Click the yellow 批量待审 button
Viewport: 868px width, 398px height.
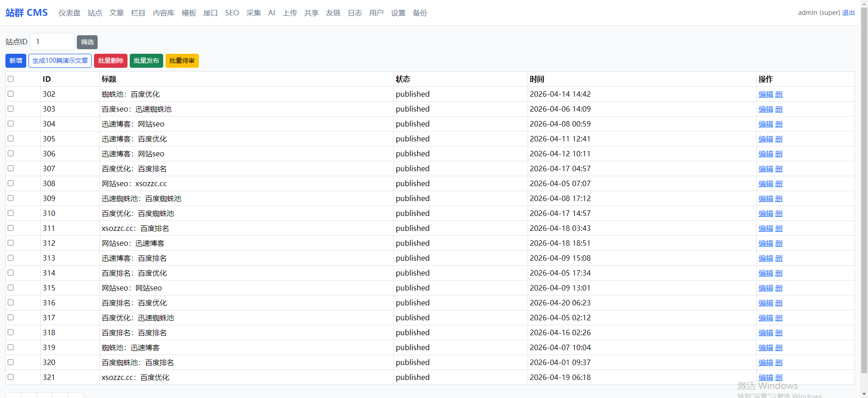coord(182,61)
